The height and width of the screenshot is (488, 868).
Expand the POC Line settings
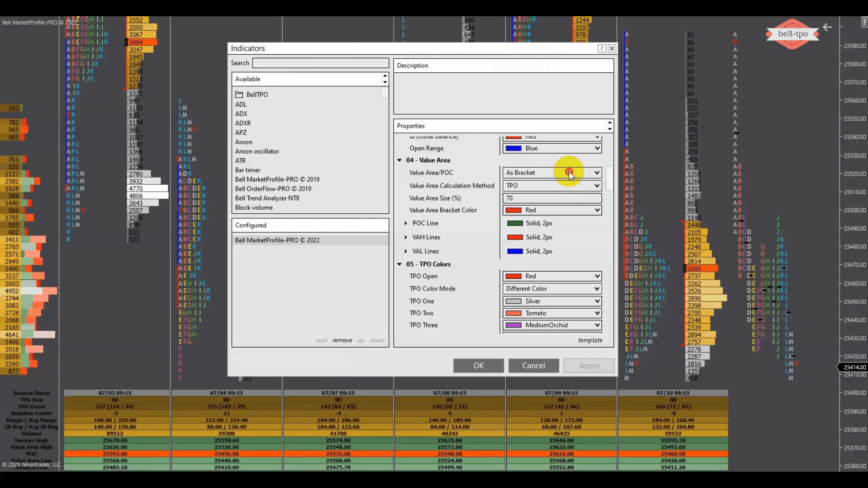pos(406,223)
